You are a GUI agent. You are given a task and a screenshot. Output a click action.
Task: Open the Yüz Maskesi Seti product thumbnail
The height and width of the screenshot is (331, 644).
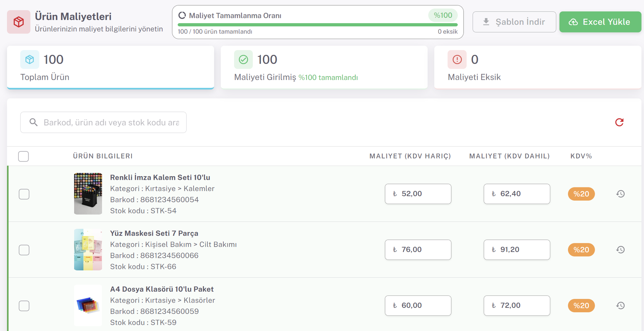click(x=88, y=250)
